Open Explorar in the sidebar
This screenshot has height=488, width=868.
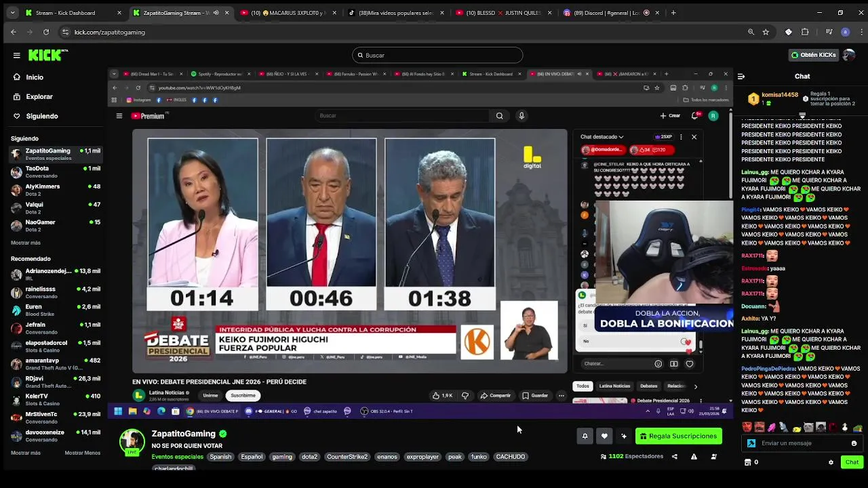pyautogui.click(x=39, y=97)
